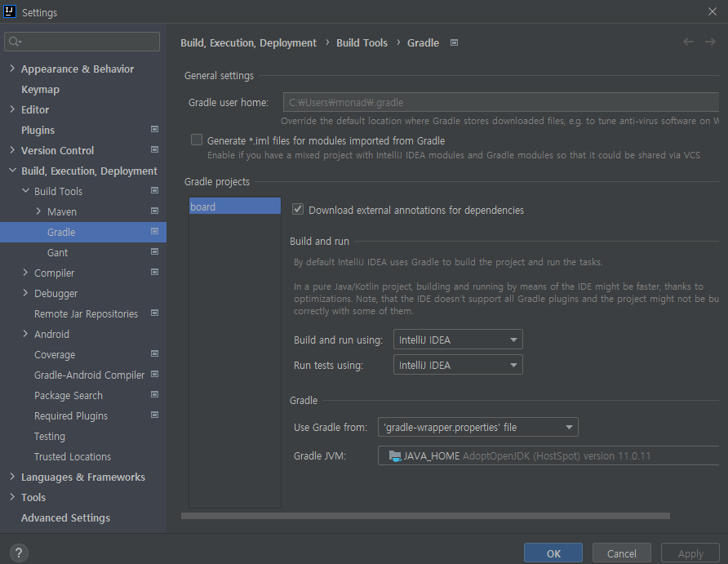Focus the settings search field
Screen dimensions: 728x564
(82, 42)
